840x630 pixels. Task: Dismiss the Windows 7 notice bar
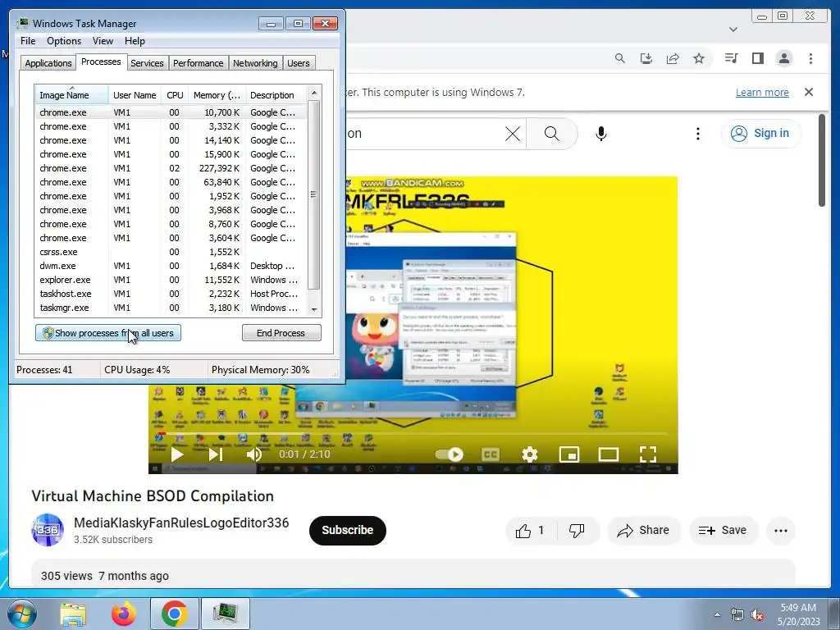point(809,92)
